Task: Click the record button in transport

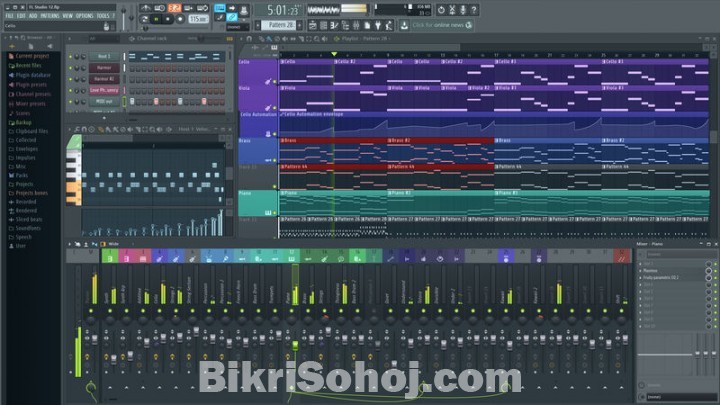Action: 180,19
